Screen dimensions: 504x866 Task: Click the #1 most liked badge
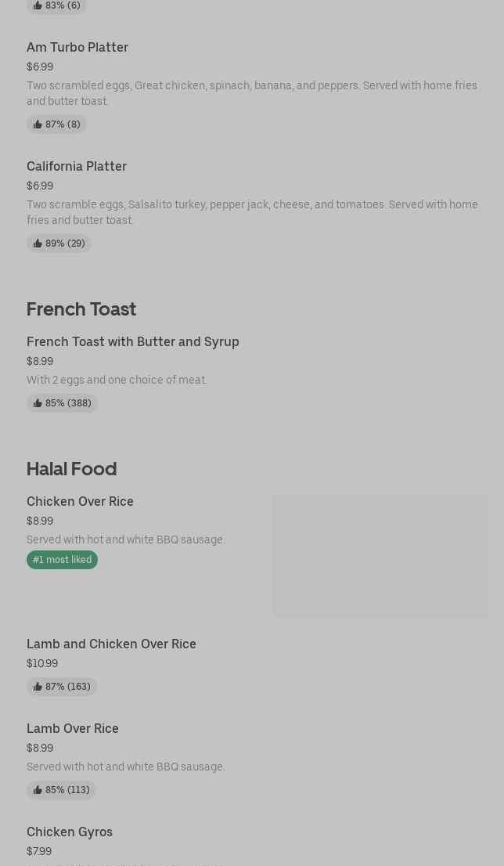63,560
